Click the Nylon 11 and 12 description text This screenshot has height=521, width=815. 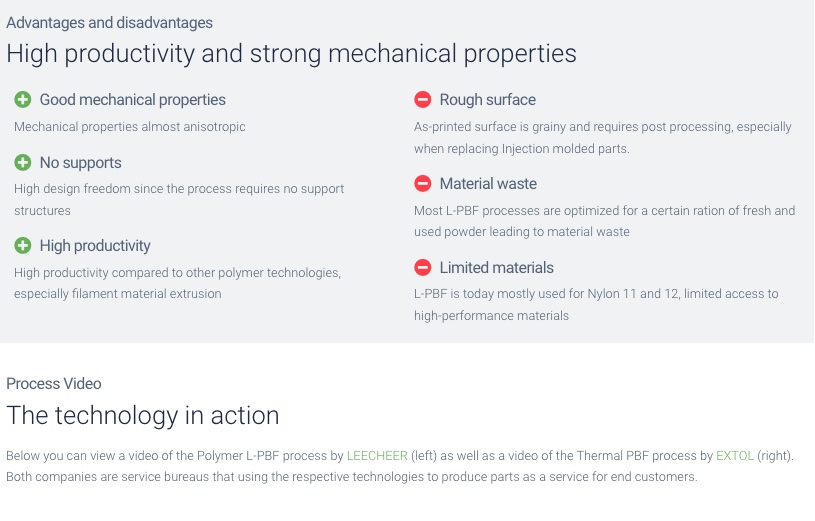click(x=596, y=304)
